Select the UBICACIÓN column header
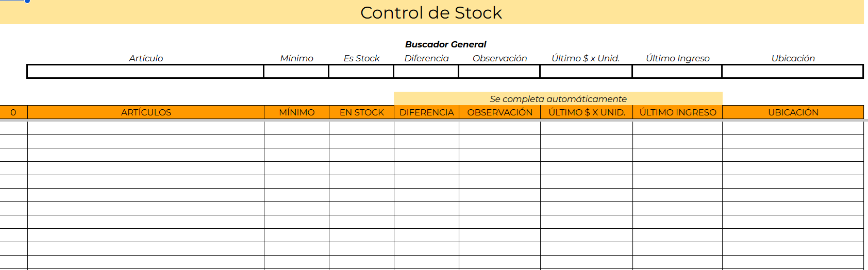Screen dimensions: 868x270 click(x=793, y=112)
